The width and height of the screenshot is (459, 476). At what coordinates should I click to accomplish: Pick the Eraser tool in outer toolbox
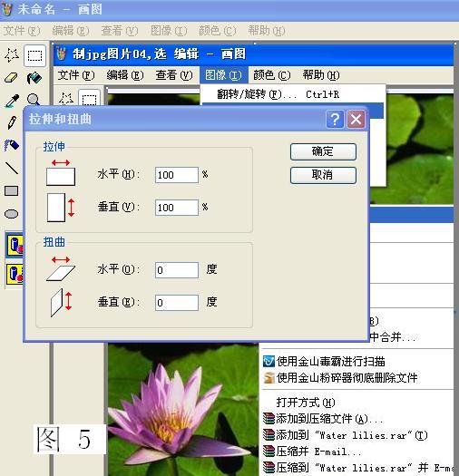pyautogui.click(x=12, y=78)
